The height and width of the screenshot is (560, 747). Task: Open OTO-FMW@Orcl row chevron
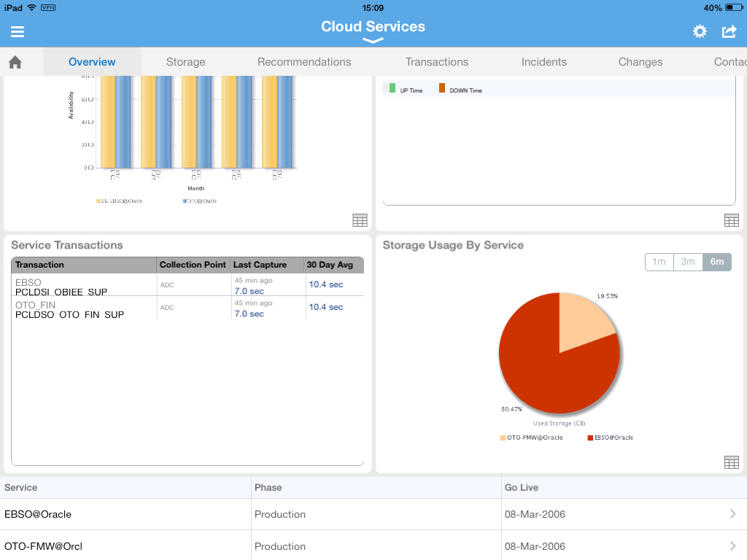coord(732,545)
